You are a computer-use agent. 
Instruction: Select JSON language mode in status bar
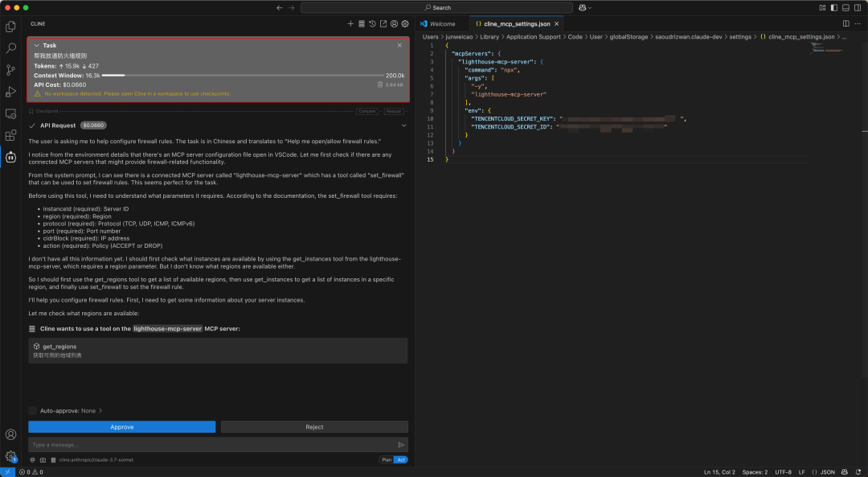point(828,472)
